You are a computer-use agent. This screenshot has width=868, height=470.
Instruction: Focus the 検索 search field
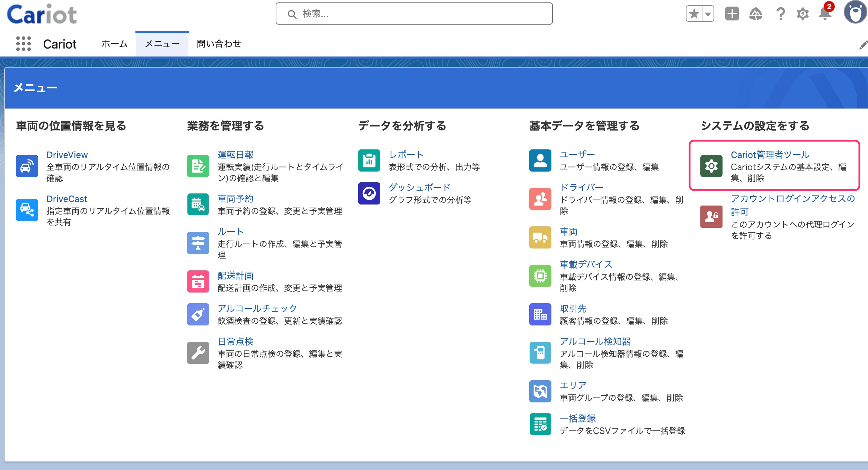pyautogui.click(x=414, y=14)
